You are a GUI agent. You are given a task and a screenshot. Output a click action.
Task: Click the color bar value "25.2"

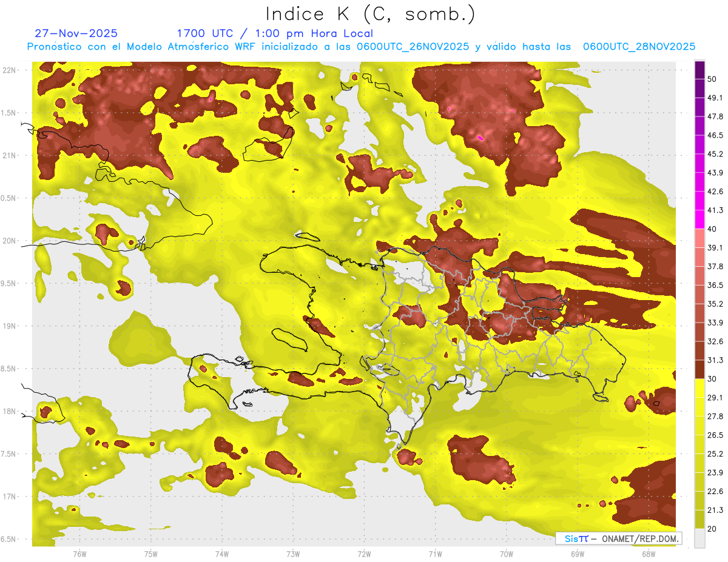[x=715, y=454]
